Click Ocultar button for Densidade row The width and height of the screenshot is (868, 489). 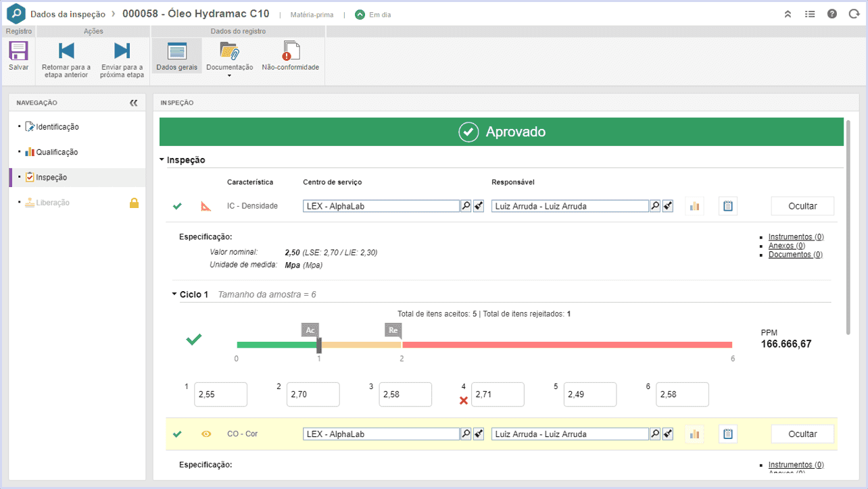click(802, 206)
